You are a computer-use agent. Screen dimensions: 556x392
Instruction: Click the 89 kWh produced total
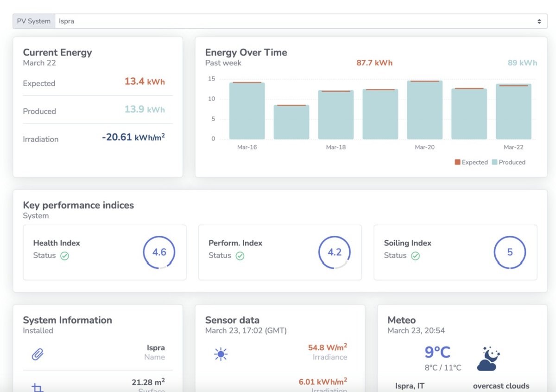tap(523, 63)
